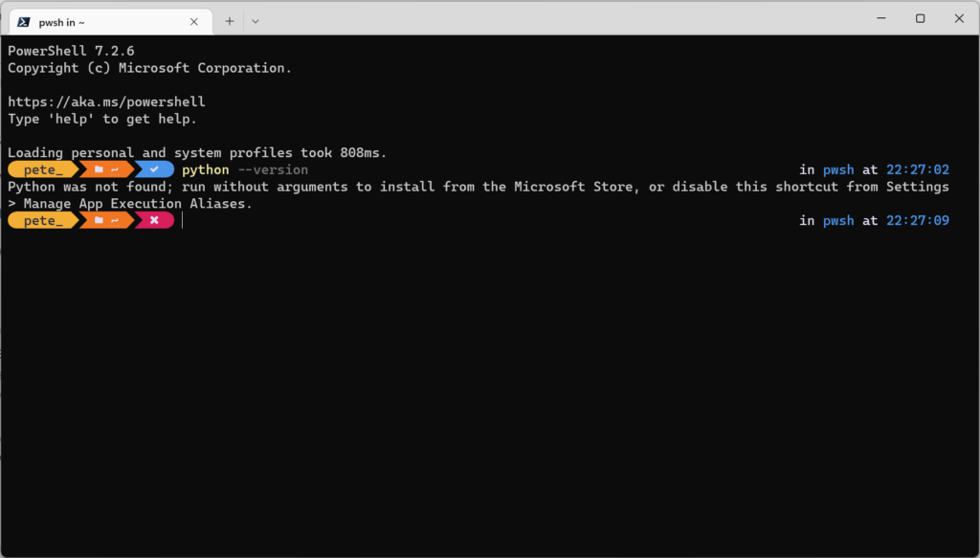Click the https://aka.ms/powershell link
The width and height of the screenshot is (980, 558).
point(106,101)
